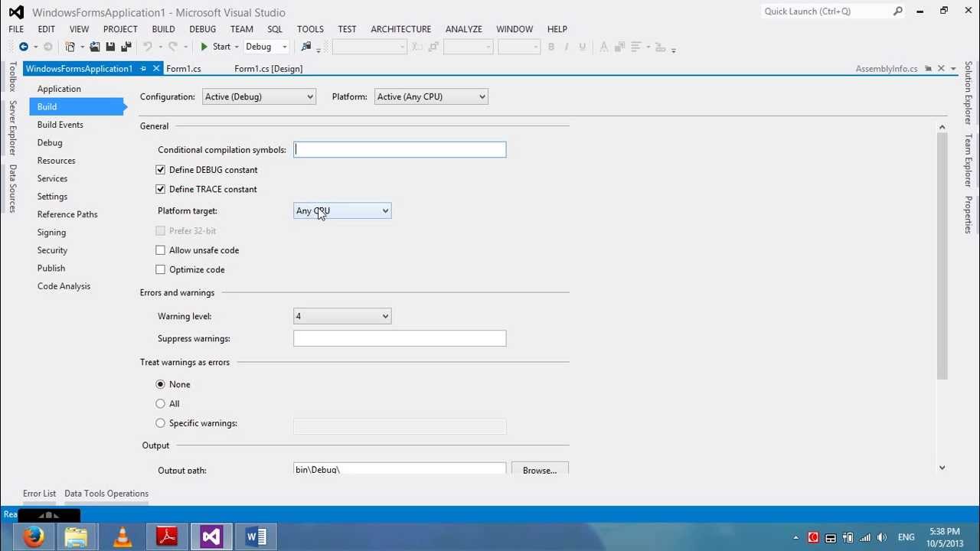Open the Solution Explorer side panel
The height and width of the screenshot is (551, 980).
969,93
